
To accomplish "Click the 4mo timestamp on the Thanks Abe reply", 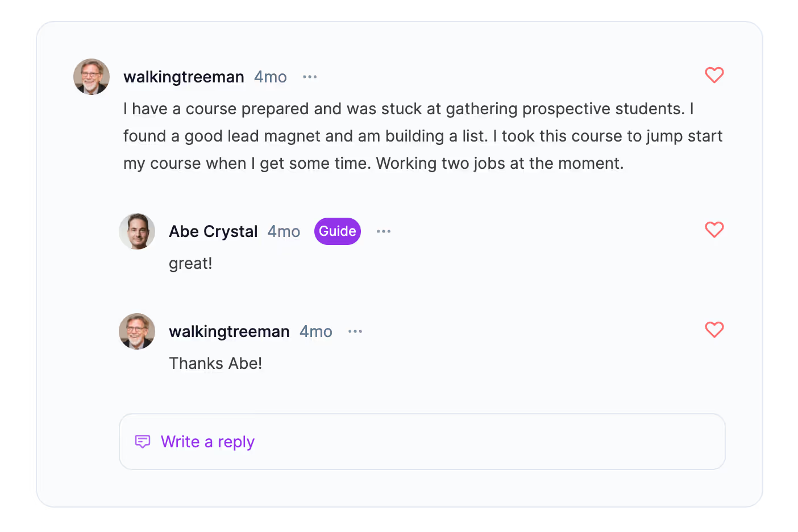I will click(315, 331).
